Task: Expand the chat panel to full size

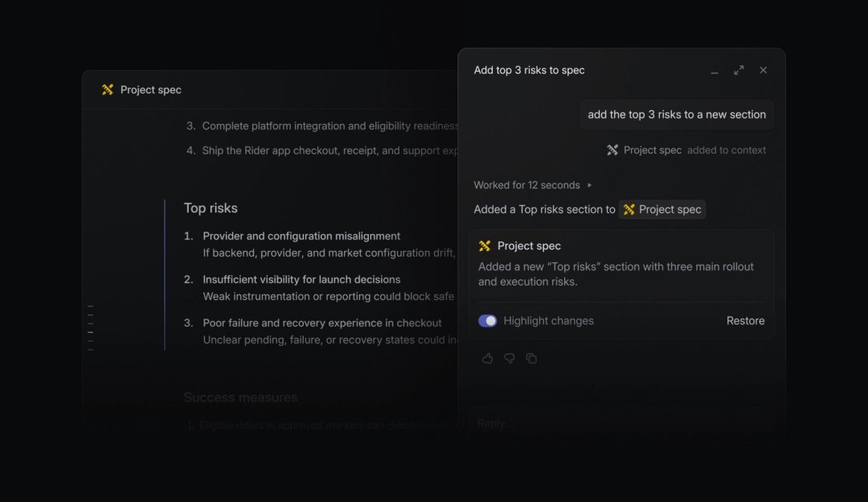Action: tap(739, 70)
